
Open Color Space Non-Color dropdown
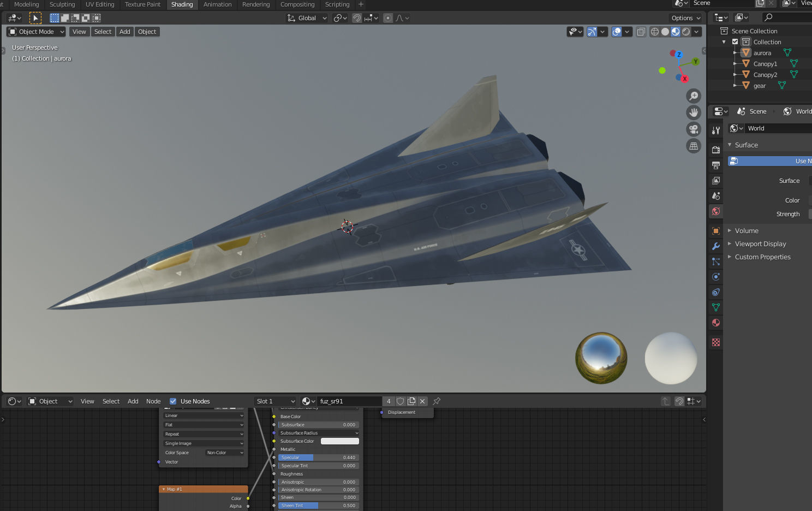(x=225, y=453)
